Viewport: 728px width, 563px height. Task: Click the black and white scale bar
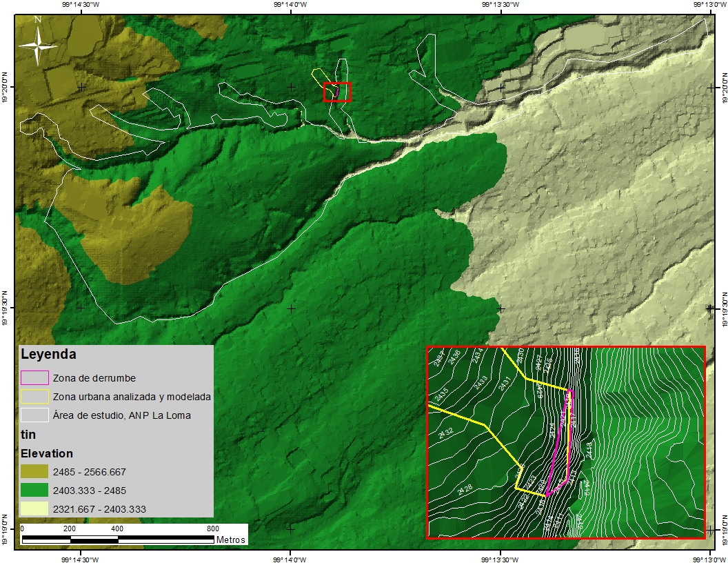[117, 537]
